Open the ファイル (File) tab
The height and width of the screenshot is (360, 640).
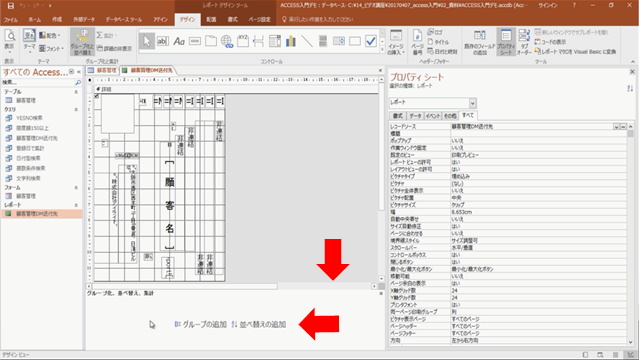(11, 20)
